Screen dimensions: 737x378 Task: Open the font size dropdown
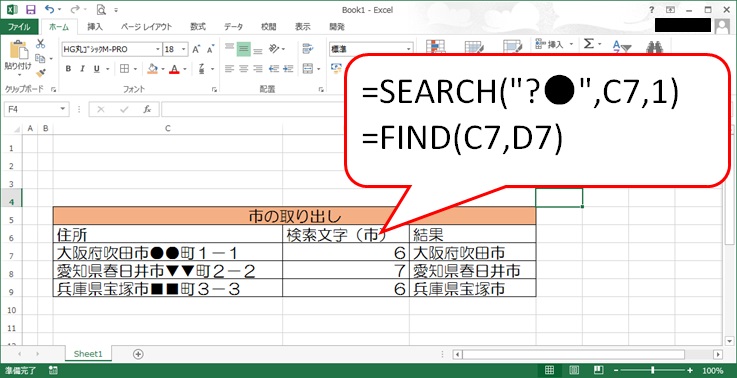pyautogui.click(x=184, y=49)
